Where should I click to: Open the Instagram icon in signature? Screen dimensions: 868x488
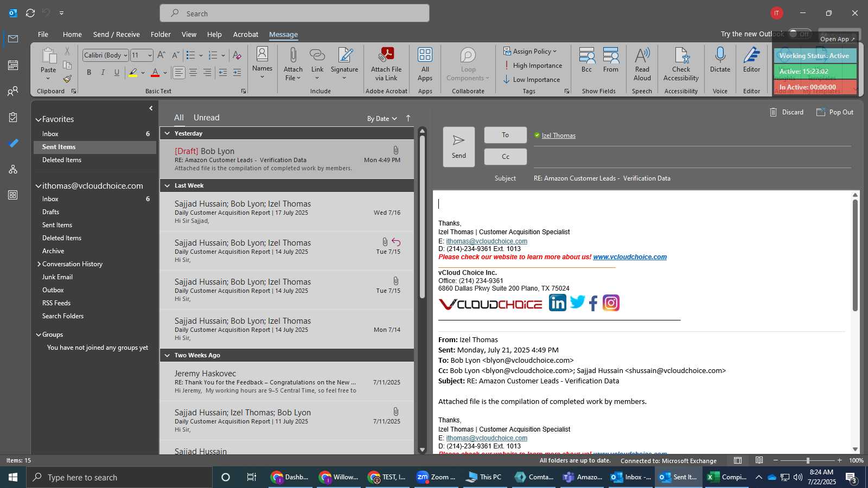[611, 303]
